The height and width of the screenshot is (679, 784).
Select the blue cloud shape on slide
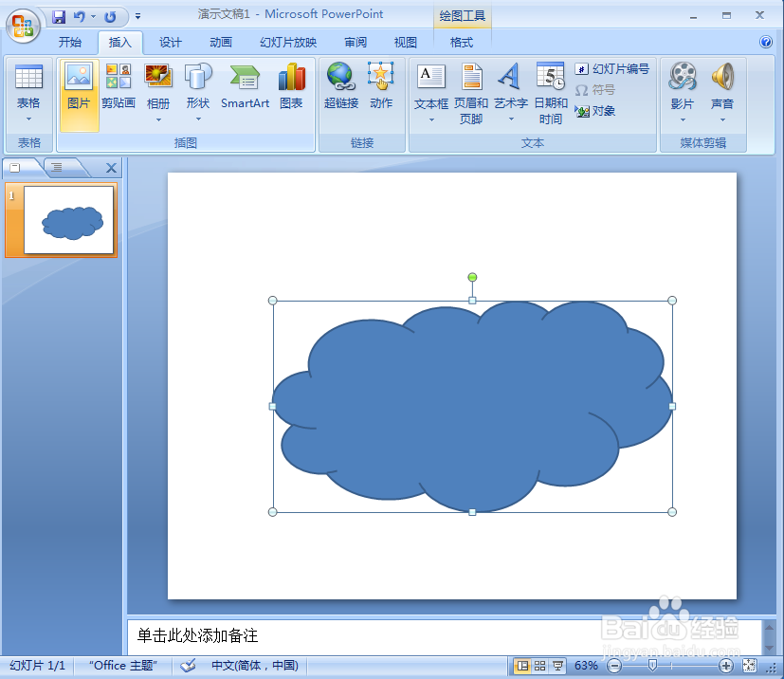(x=472, y=406)
